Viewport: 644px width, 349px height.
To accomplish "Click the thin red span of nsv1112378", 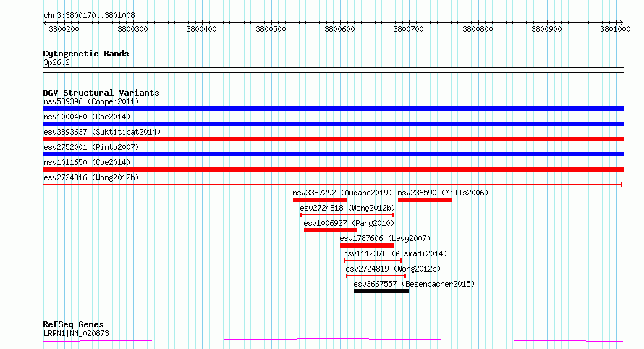I will click(x=373, y=261).
